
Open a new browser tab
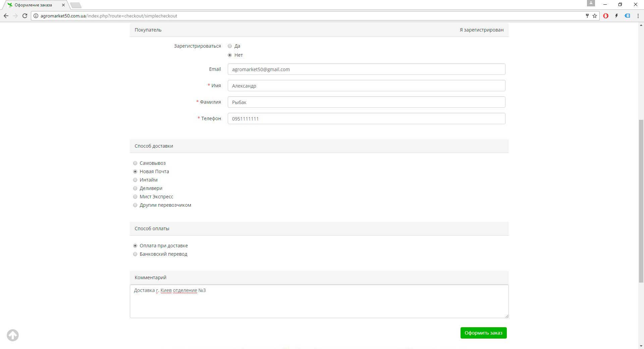point(76,5)
